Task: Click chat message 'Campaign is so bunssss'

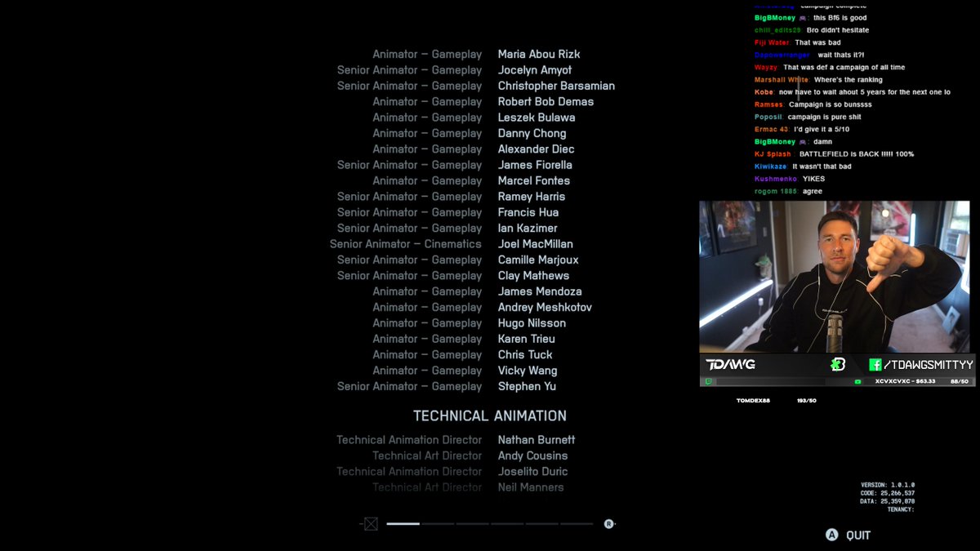Action: click(x=831, y=104)
